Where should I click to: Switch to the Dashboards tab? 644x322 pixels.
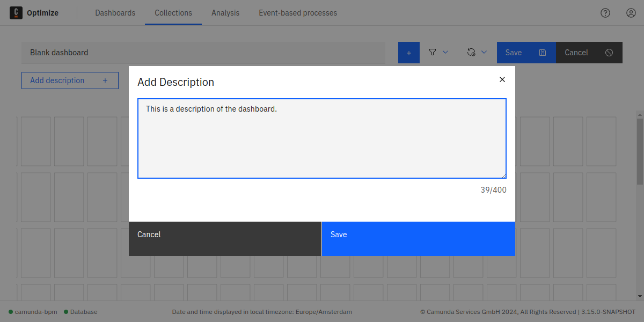(x=115, y=13)
